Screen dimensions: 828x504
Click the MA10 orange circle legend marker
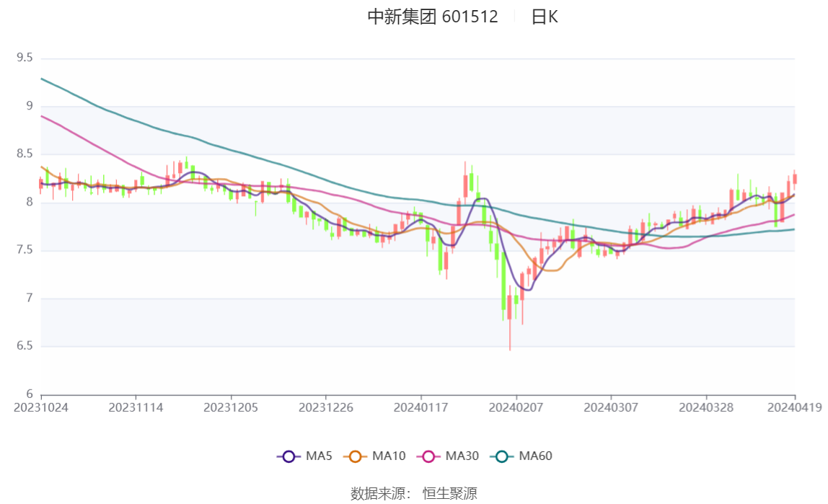coord(355,456)
